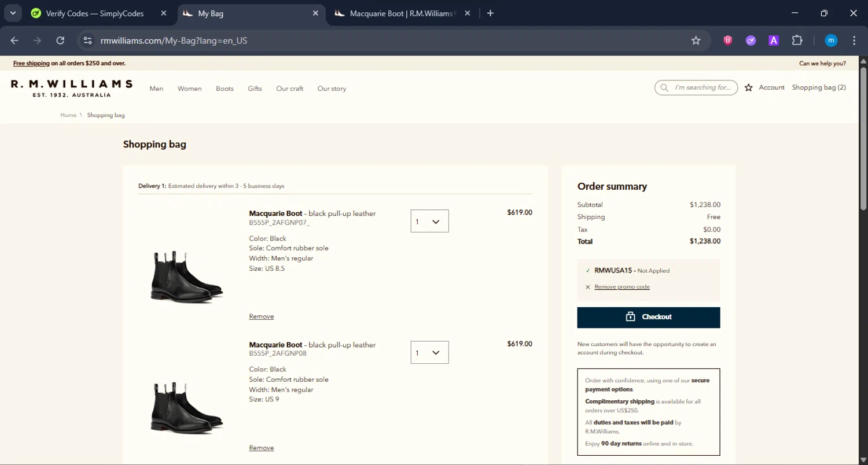Click the Subtotal $1,238.00 value

[705, 205]
